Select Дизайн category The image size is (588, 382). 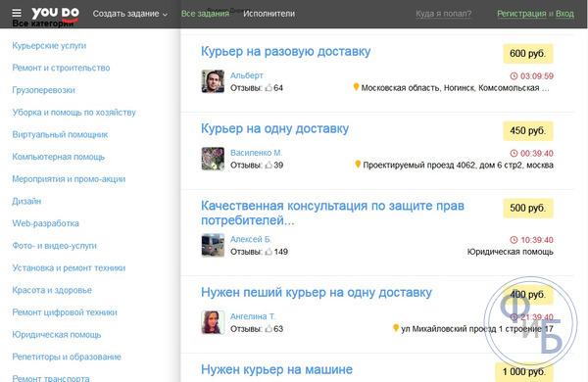click(x=26, y=202)
